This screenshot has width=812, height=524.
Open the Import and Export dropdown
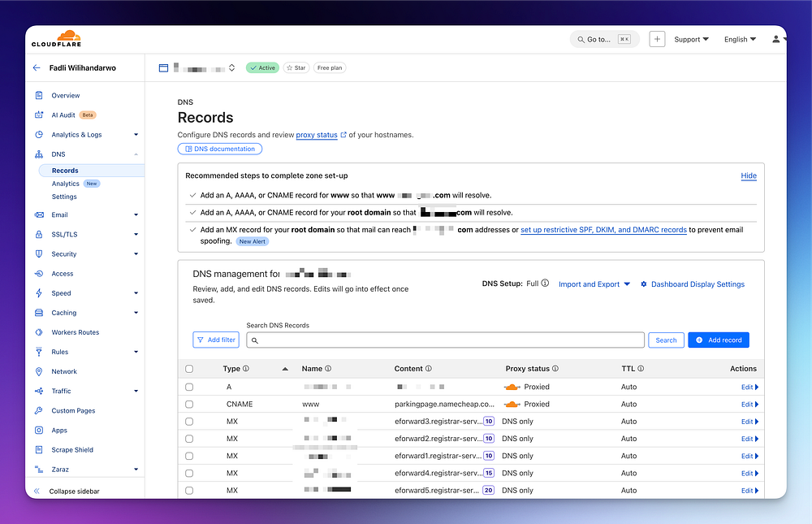[x=594, y=284]
